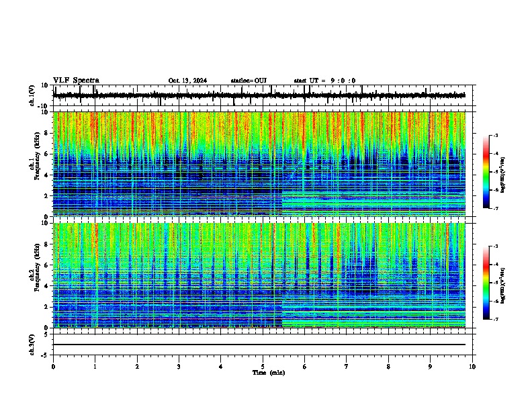Click the "Time (min)" x-axis title

click(x=269, y=373)
